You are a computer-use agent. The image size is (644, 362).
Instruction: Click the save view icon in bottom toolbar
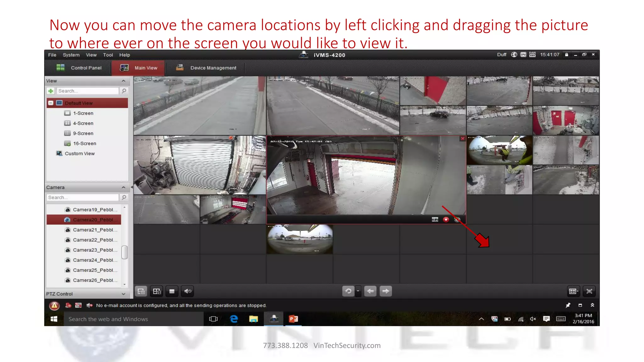click(141, 291)
